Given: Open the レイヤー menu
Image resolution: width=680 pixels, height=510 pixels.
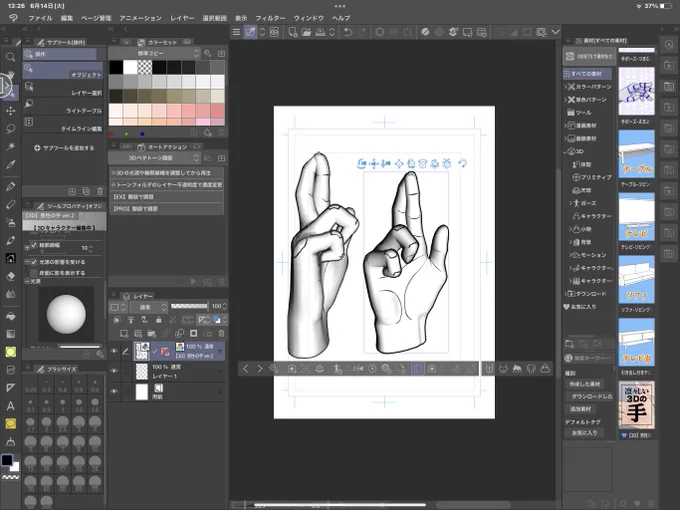Looking at the screenshot, I should tap(182, 18).
